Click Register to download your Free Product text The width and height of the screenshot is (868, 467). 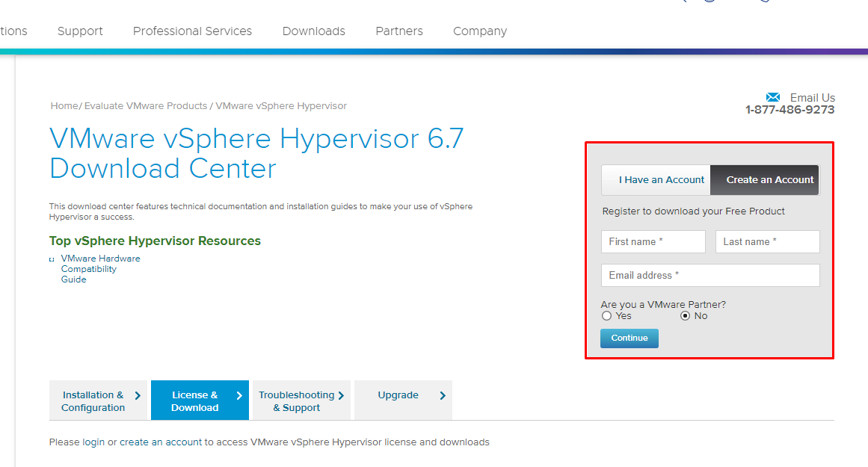(x=693, y=211)
